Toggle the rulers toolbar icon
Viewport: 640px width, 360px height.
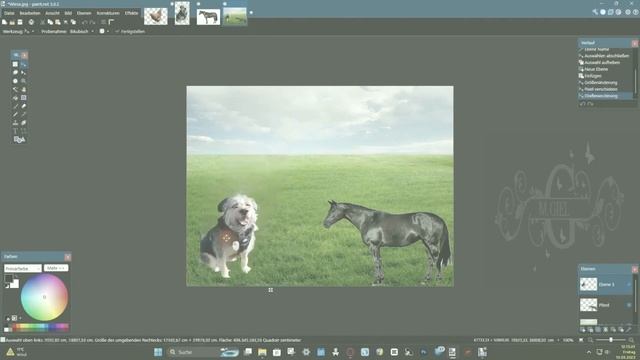tap(111, 22)
